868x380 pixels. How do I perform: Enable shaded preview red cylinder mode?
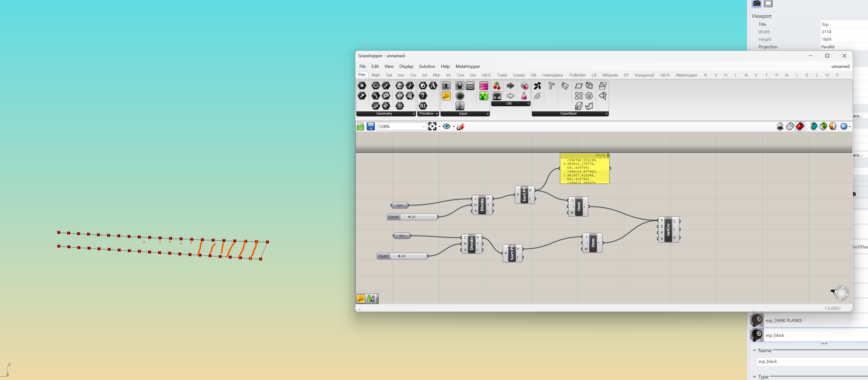(x=800, y=126)
